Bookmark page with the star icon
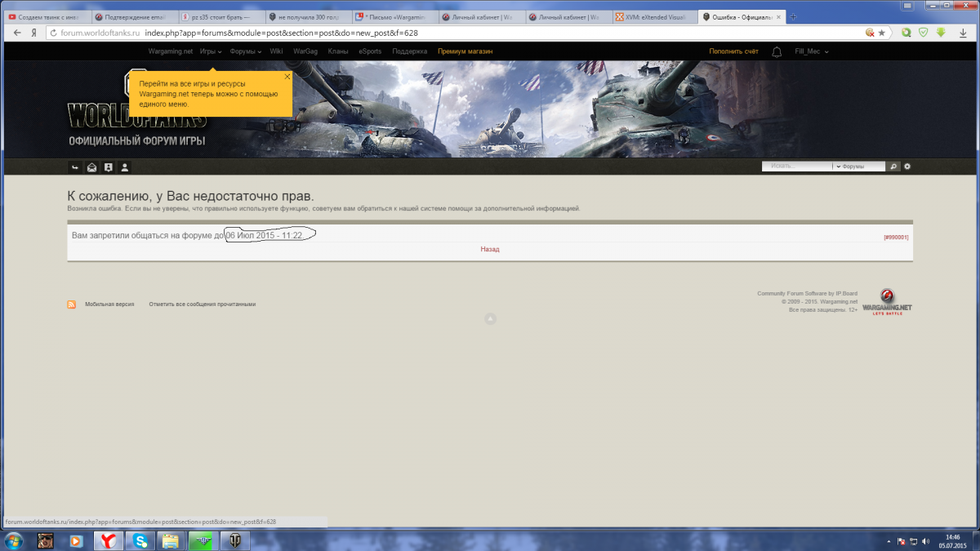 (881, 33)
